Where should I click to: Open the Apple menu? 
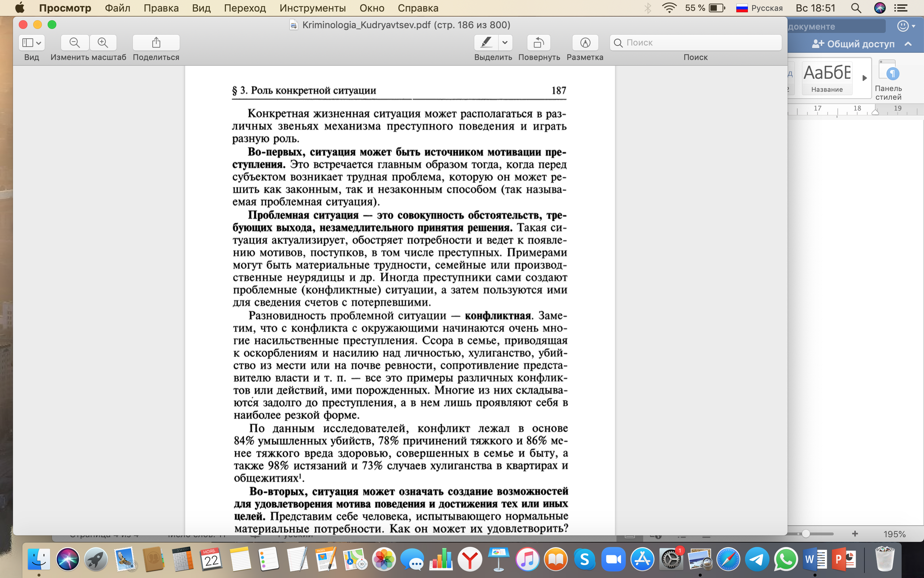click(x=19, y=8)
